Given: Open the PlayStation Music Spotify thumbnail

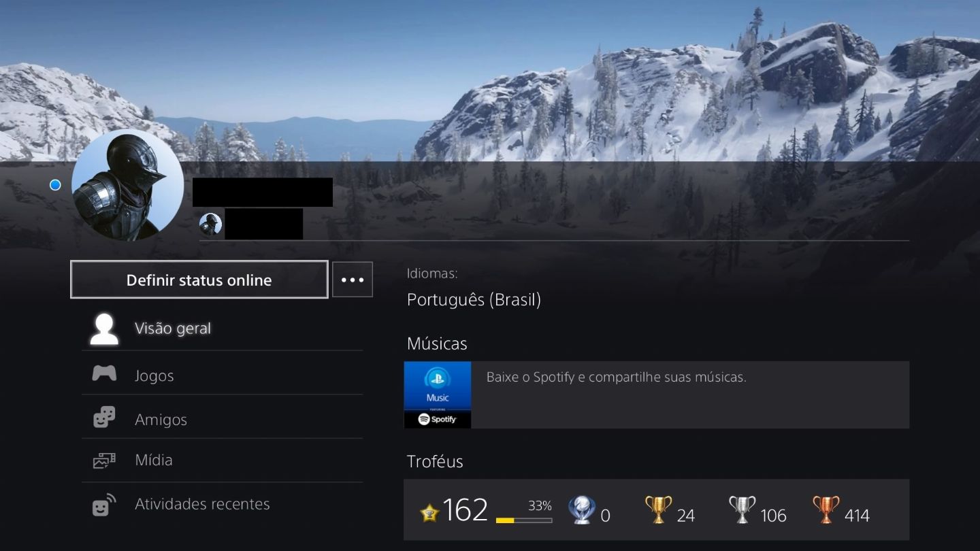Looking at the screenshot, I should [438, 395].
